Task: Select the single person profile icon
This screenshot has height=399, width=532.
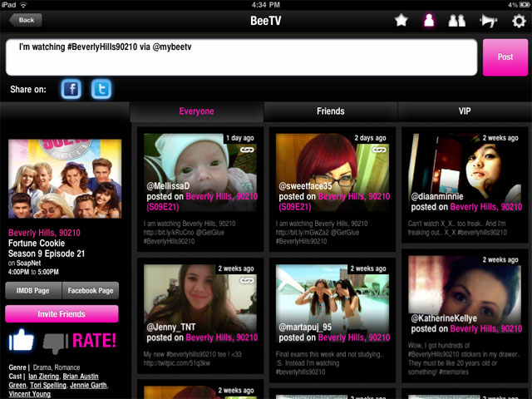Action: 429,20
